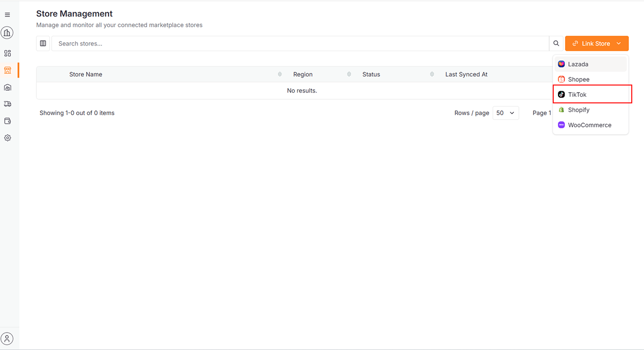
Task: Open the Rows per page dropdown
Action: click(x=505, y=113)
